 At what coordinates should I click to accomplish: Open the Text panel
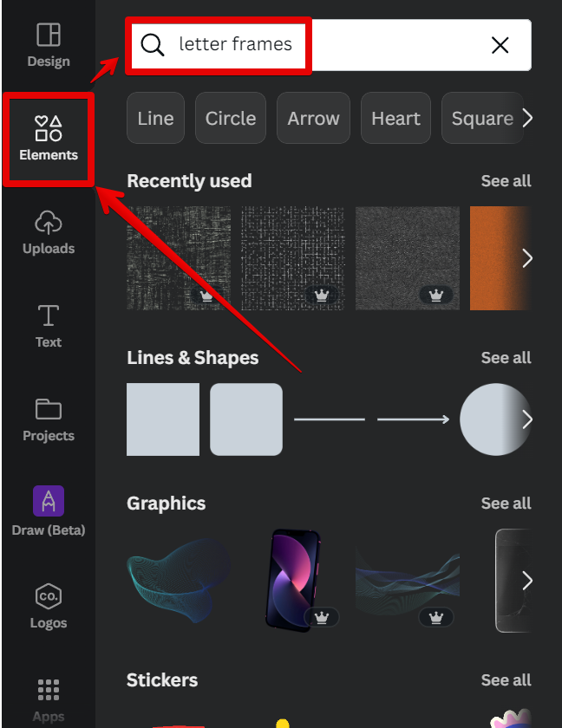[x=49, y=326]
